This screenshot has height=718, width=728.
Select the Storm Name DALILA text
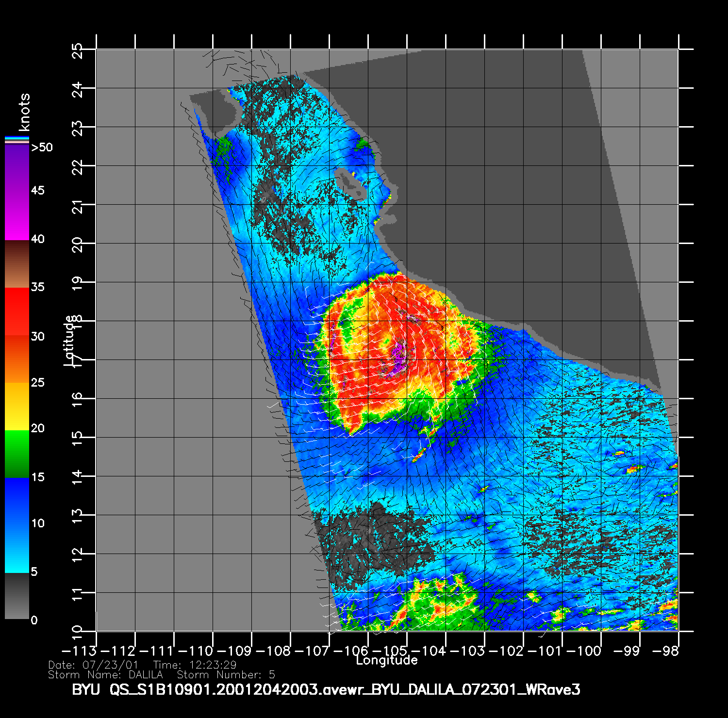pyautogui.click(x=105, y=675)
